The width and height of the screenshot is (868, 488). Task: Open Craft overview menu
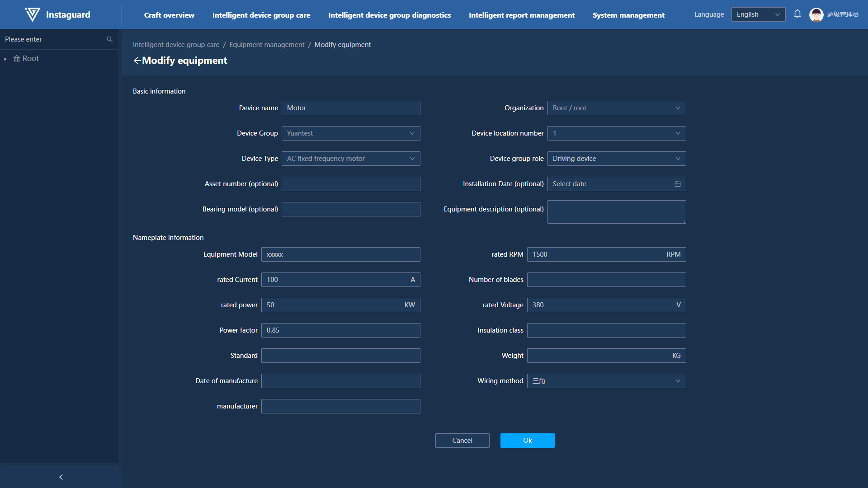[x=169, y=15]
